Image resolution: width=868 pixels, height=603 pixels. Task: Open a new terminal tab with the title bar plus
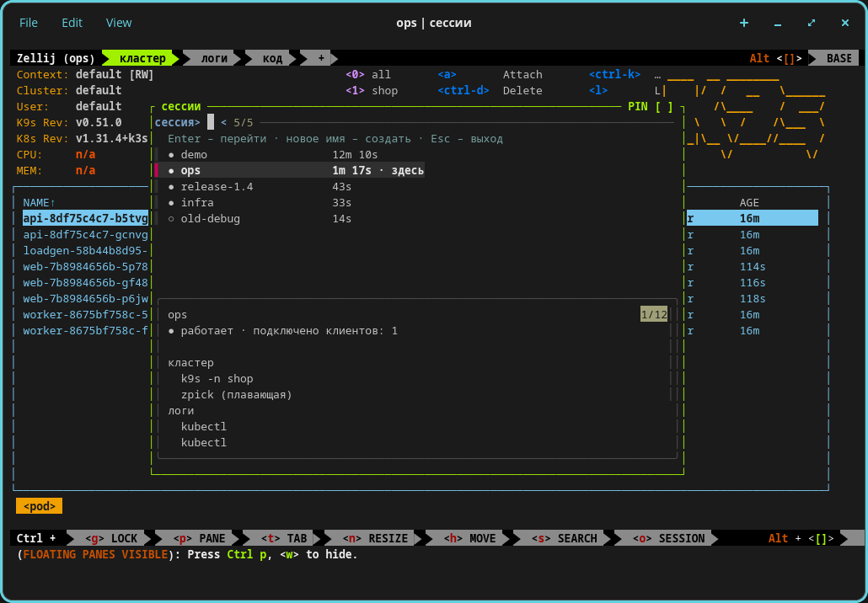(744, 23)
